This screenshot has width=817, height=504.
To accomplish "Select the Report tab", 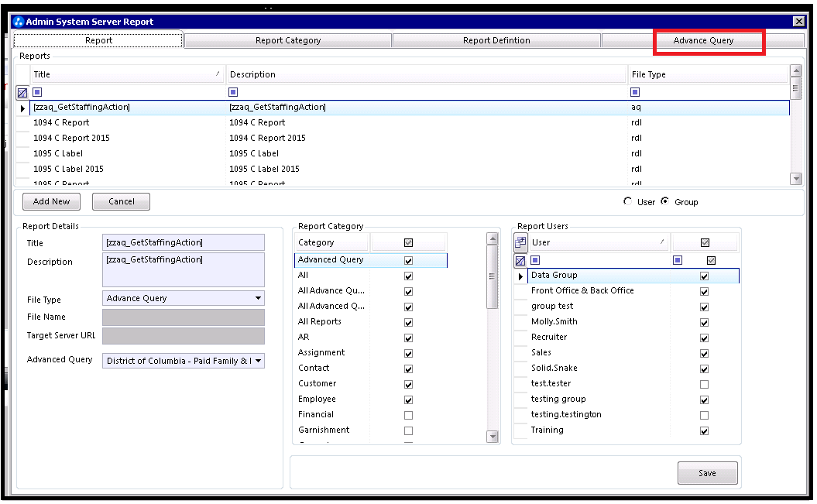I will coord(98,40).
